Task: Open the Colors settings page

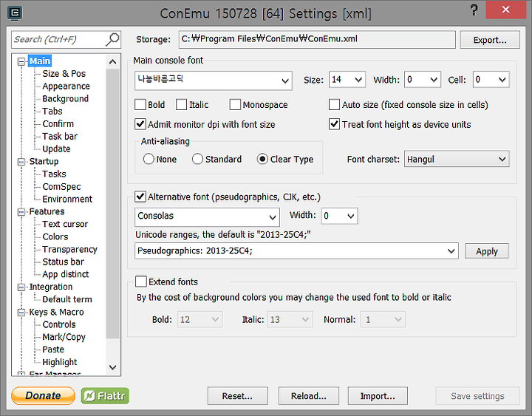Action: click(x=55, y=237)
